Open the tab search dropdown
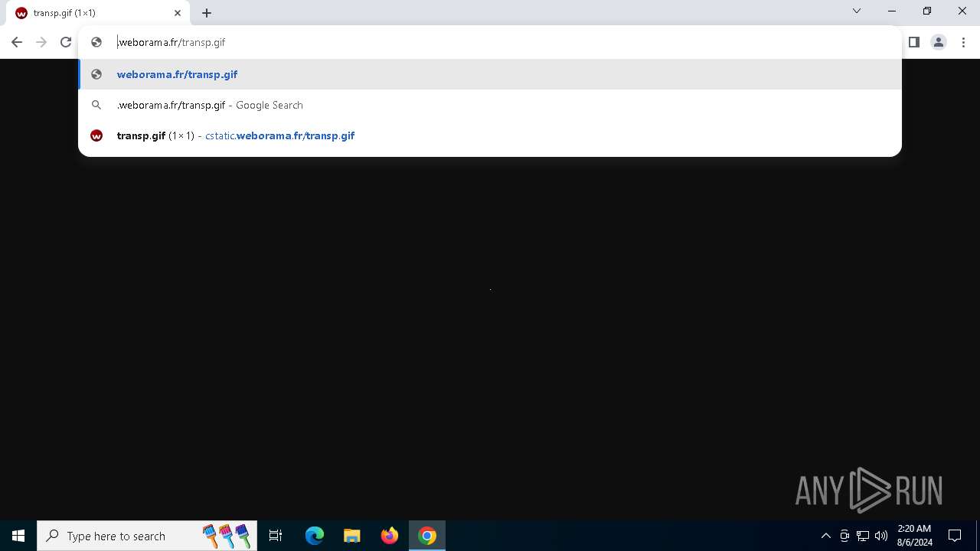The image size is (980, 551). pyautogui.click(x=857, y=11)
